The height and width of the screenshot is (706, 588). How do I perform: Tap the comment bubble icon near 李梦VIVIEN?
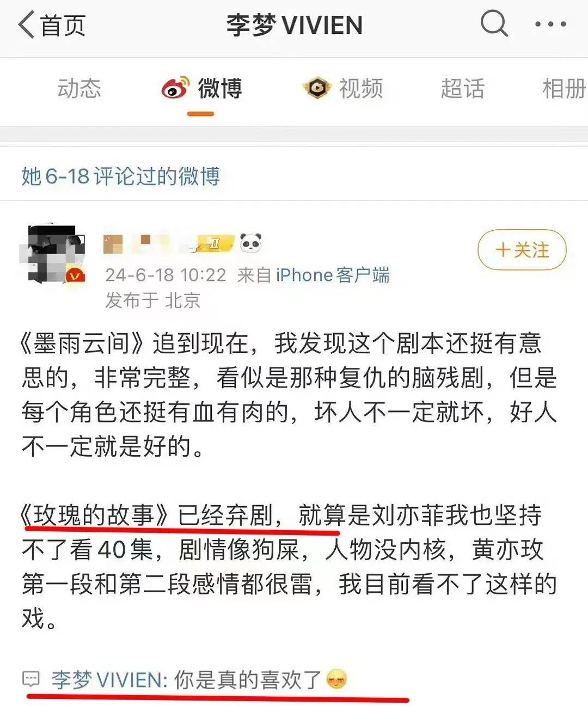[x=31, y=679]
